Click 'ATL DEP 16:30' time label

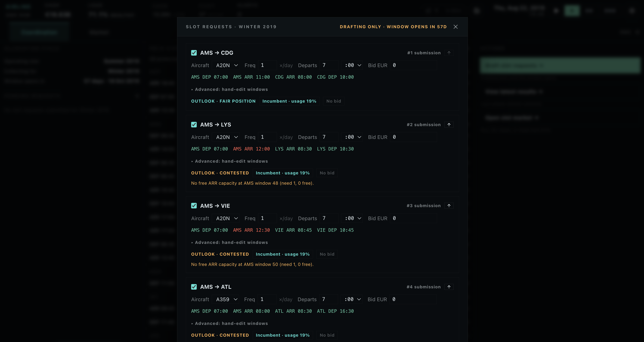tap(335, 311)
